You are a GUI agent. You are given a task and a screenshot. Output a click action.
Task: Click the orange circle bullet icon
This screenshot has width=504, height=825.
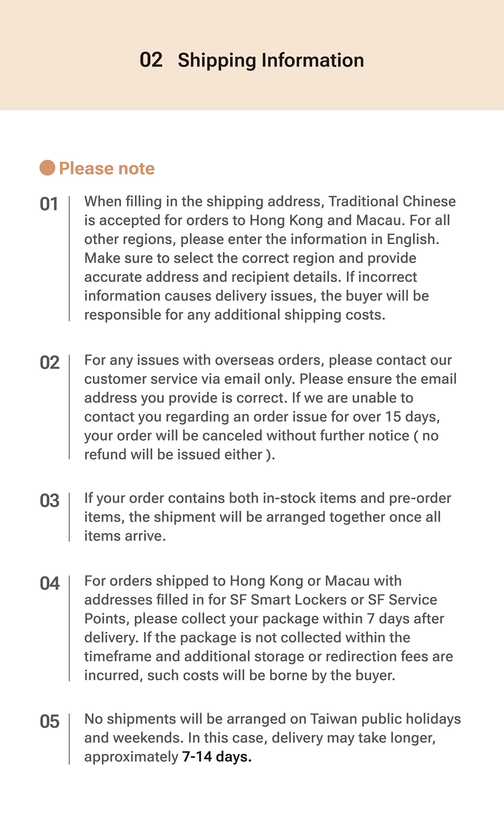pyautogui.click(x=47, y=168)
